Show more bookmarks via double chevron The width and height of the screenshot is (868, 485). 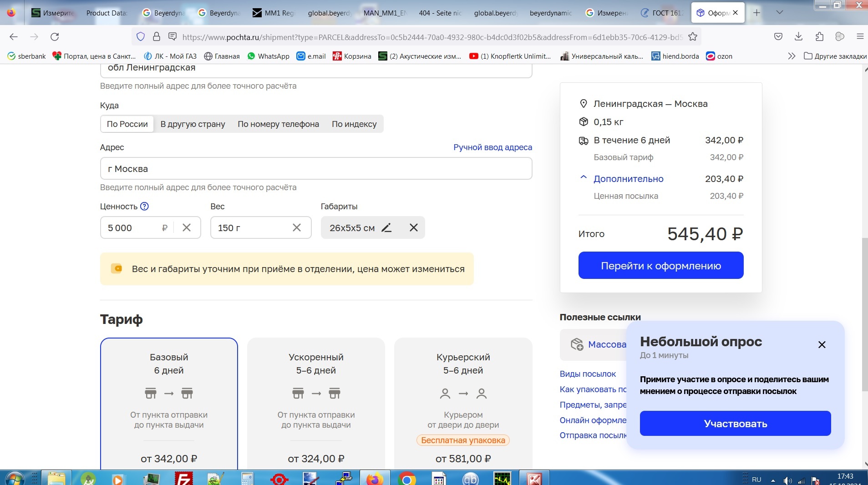point(792,56)
